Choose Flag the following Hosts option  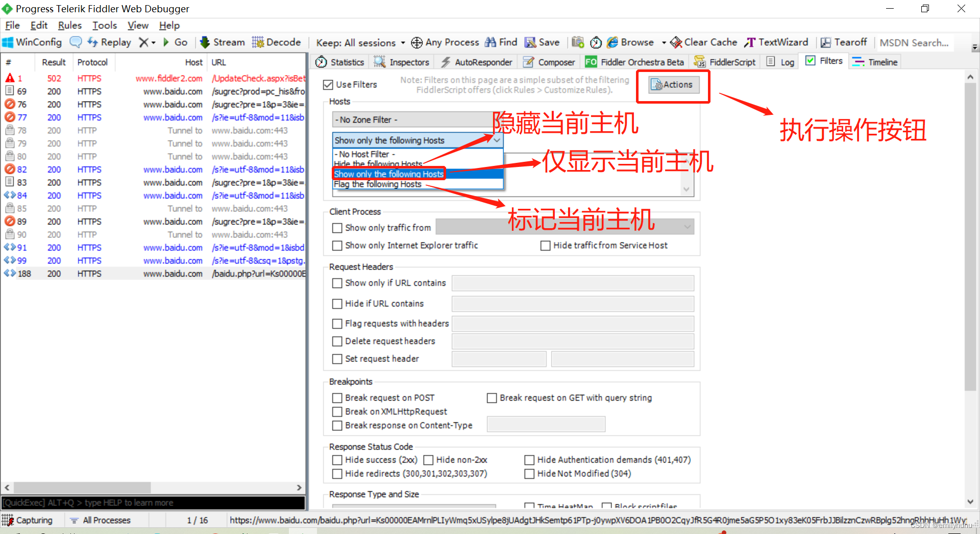(x=418, y=184)
